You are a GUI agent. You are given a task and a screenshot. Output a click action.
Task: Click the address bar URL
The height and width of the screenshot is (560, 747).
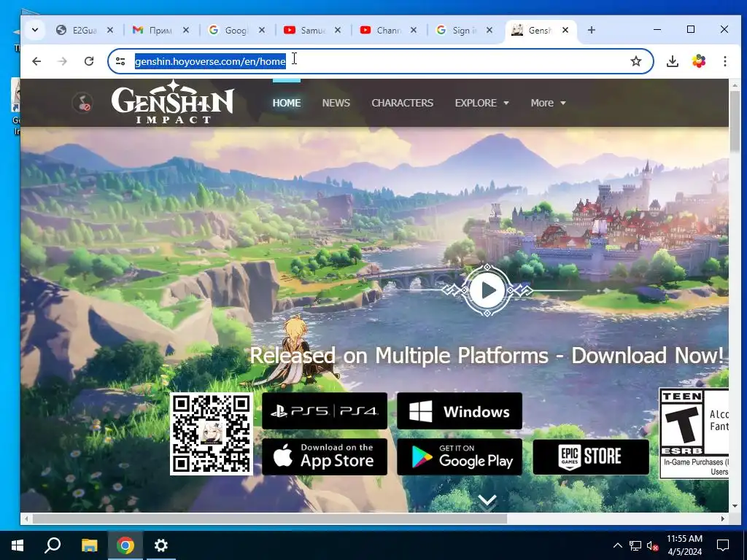[x=210, y=61]
